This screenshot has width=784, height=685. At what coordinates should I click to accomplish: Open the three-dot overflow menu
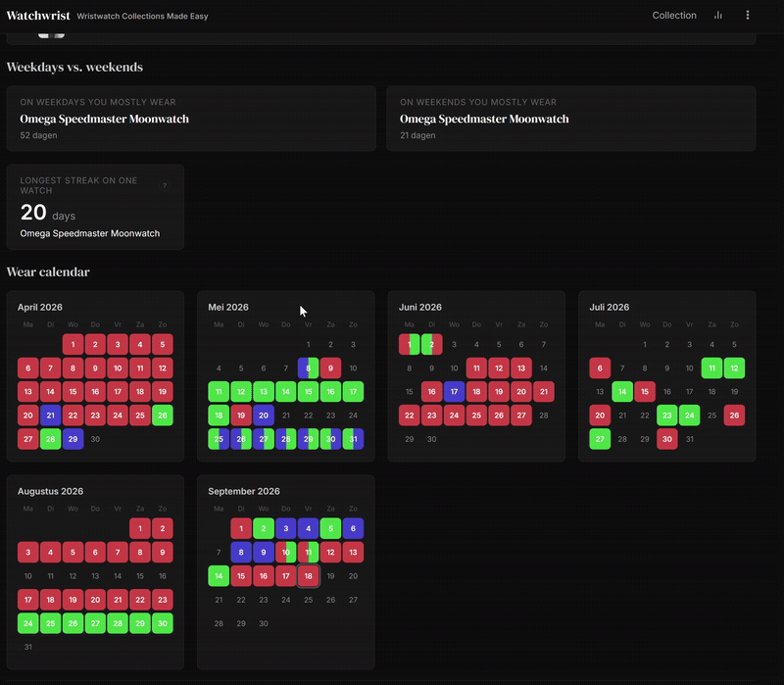click(x=748, y=15)
